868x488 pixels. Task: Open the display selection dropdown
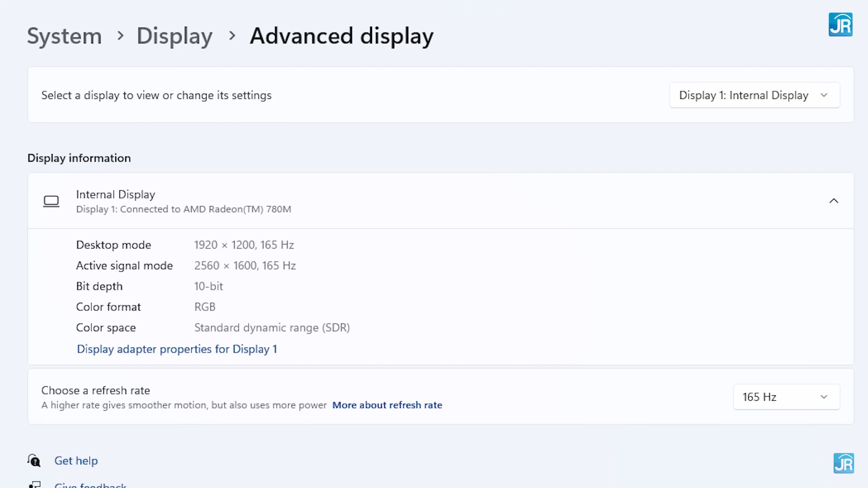click(x=754, y=95)
